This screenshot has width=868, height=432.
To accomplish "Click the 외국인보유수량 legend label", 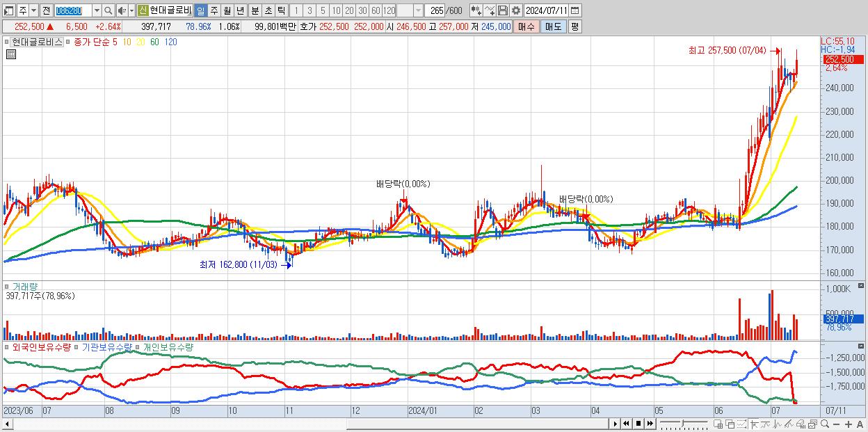I will [x=41, y=346].
